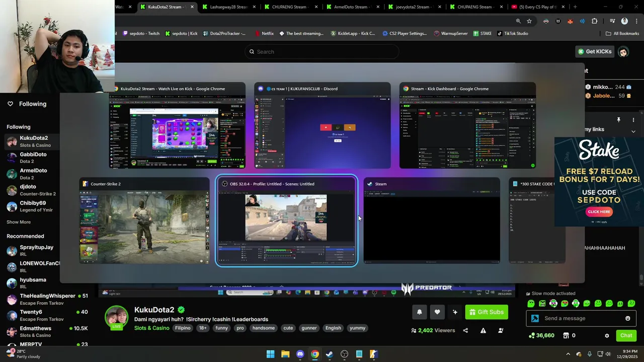Click the Get KICKs button

point(595,51)
